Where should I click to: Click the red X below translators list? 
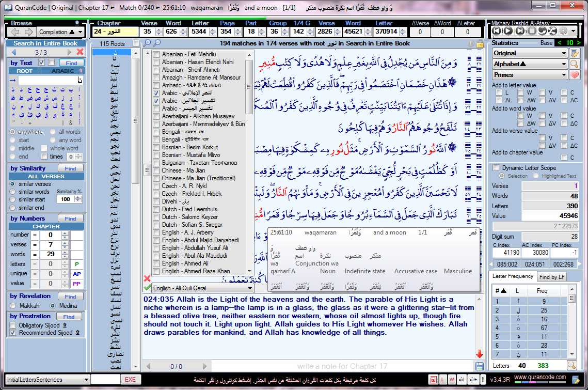147,278
